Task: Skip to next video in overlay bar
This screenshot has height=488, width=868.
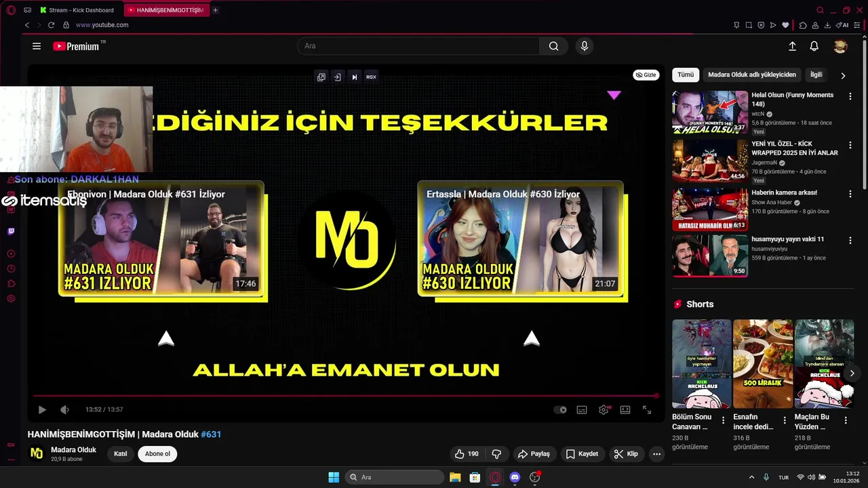Action: pyautogui.click(x=354, y=77)
